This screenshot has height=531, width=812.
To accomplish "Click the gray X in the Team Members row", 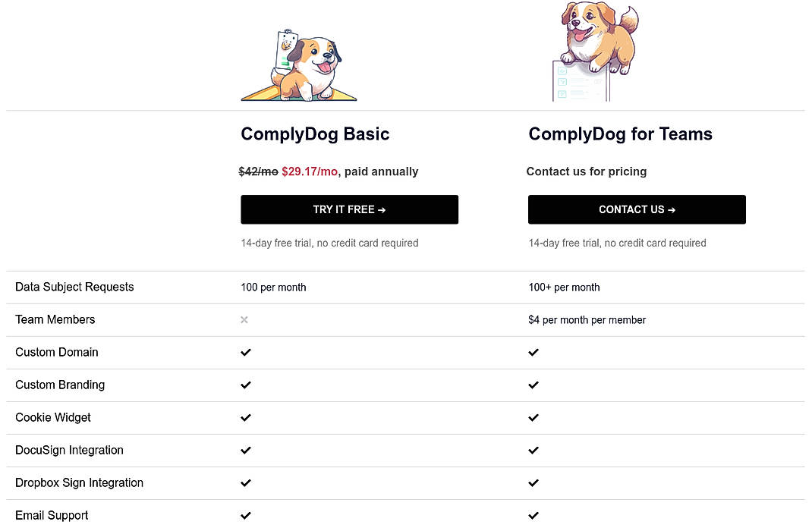I will pyautogui.click(x=244, y=319).
